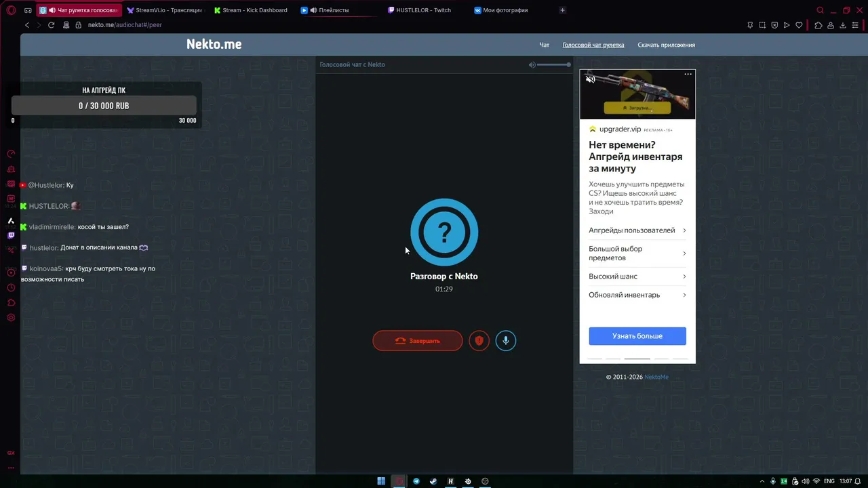Image resolution: width=868 pixels, height=488 pixels.
Task: Expand Обновляй инвентарь ad item
Action: pyautogui.click(x=637, y=295)
